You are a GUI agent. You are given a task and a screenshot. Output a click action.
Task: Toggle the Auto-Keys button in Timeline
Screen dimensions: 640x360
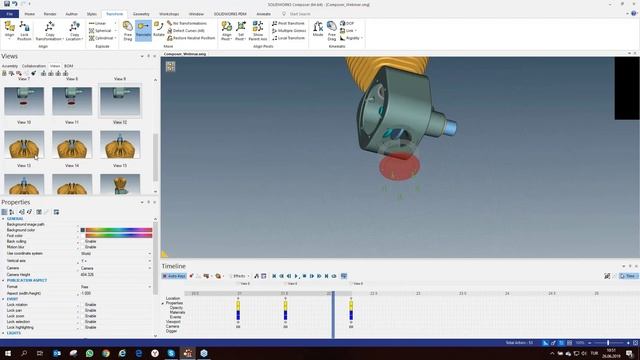[x=174, y=276]
